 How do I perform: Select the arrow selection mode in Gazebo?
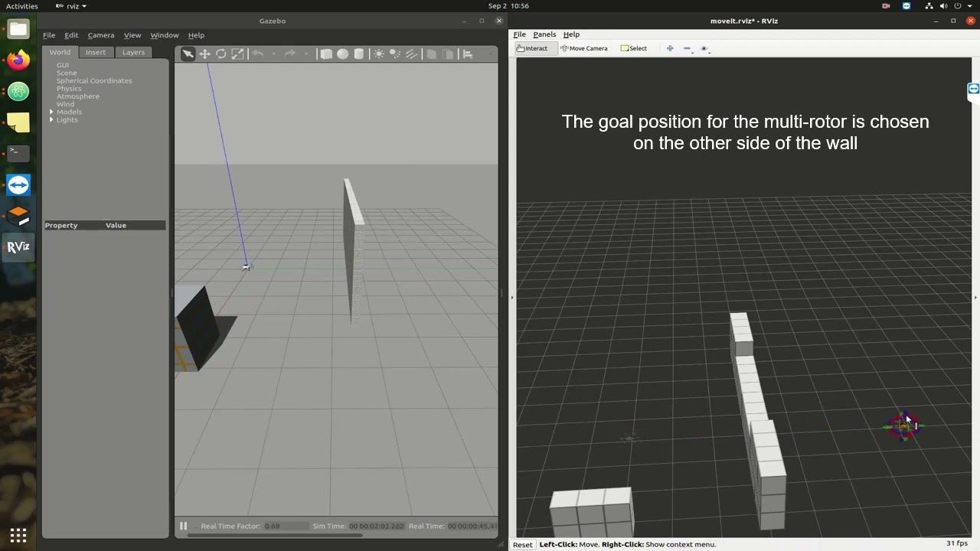(x=188, y=54)
